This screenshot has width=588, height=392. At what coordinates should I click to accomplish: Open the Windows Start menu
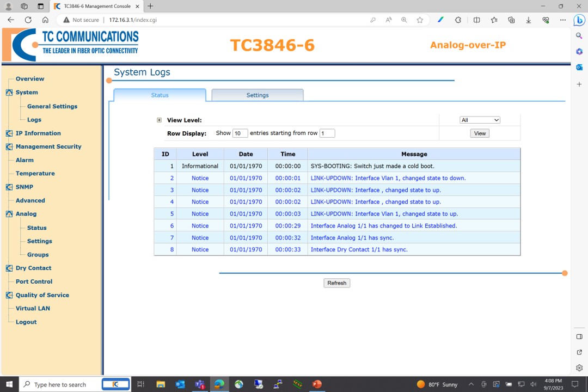point(9,384)
